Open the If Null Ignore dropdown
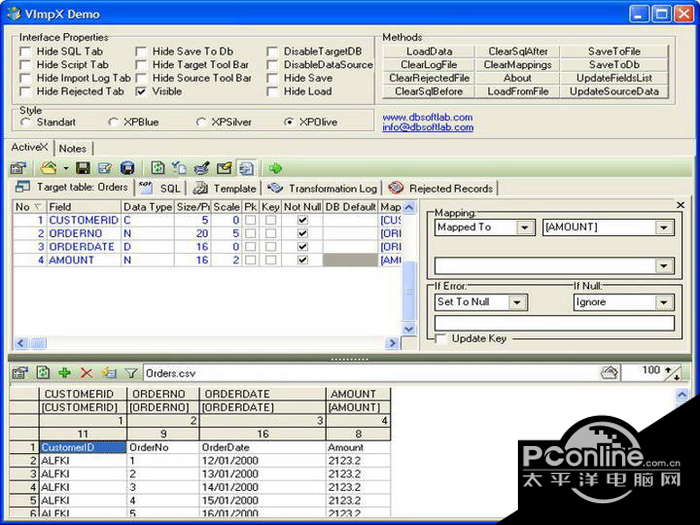Screen dimensions: 700x525 (x=664, y=302)
